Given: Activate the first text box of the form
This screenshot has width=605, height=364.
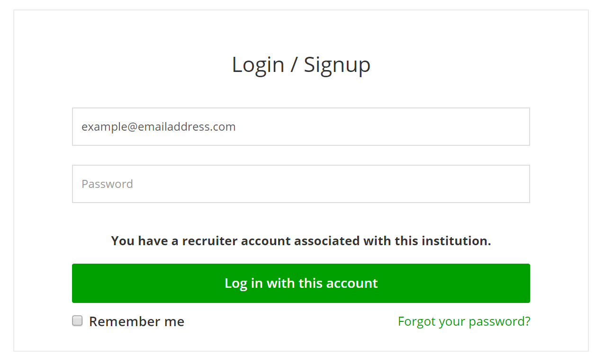Looking at the screenshot, I should point(301,126).
